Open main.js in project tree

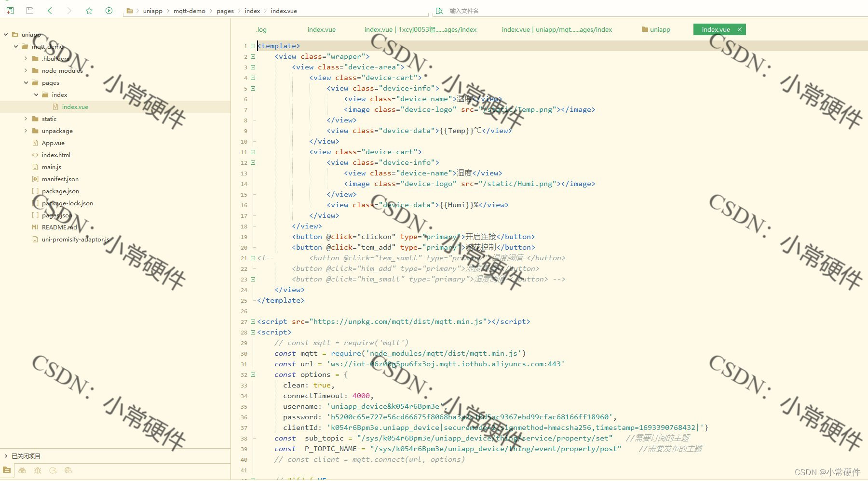click(x=51, y=167)
